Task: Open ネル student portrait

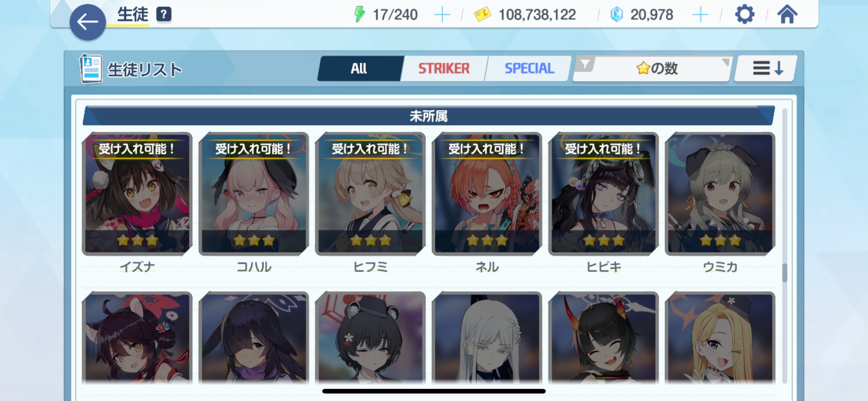Action: click(x=487, y=194)
